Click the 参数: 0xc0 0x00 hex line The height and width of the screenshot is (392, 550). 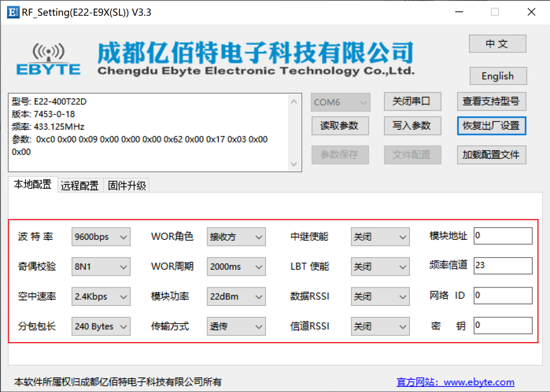click(140, 139)
